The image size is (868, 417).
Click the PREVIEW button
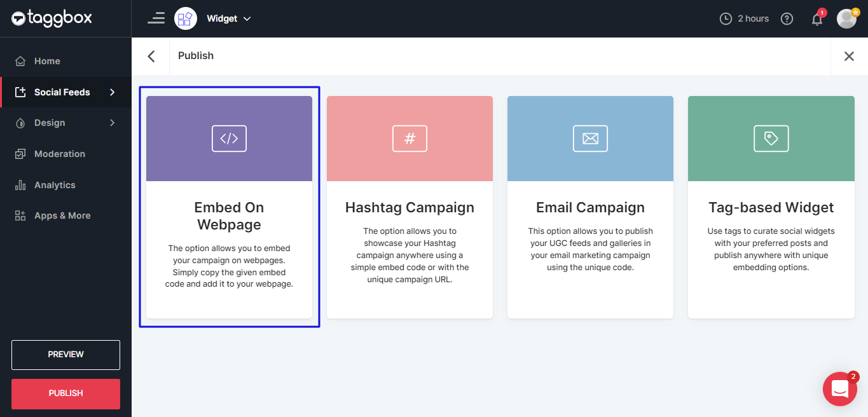(65, 355)
